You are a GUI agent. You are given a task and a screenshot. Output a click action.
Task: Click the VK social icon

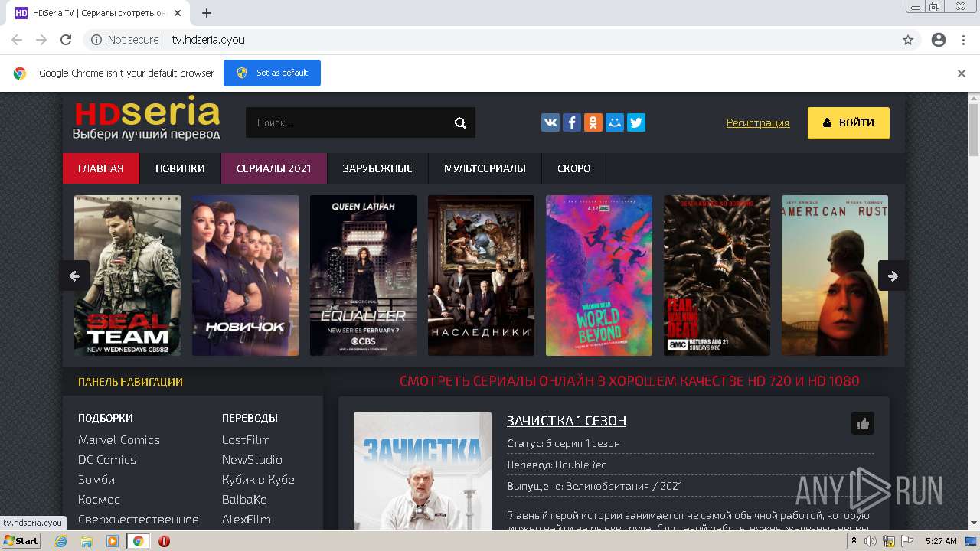(x=550, y=122)
